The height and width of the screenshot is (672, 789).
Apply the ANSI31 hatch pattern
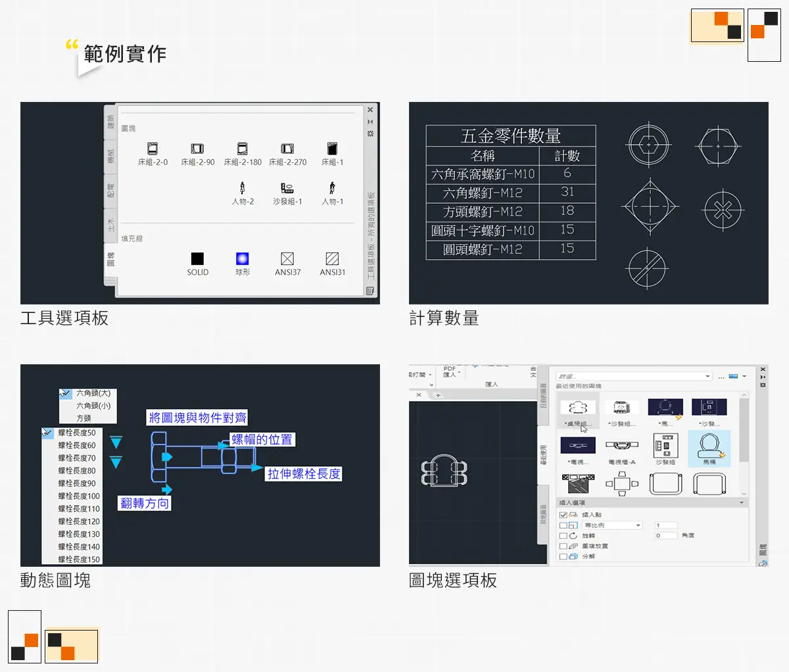(332, 259)
